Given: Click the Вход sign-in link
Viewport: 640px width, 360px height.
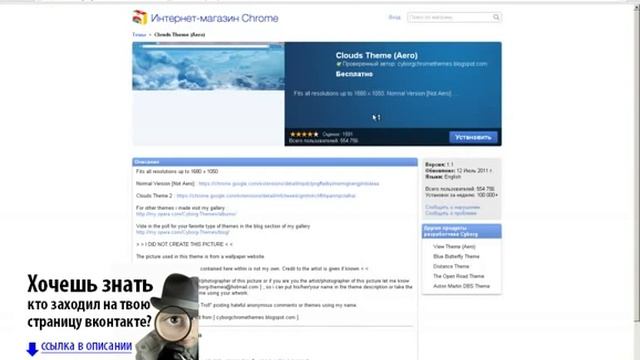Looking at the screenshot, I should point(394,18).
